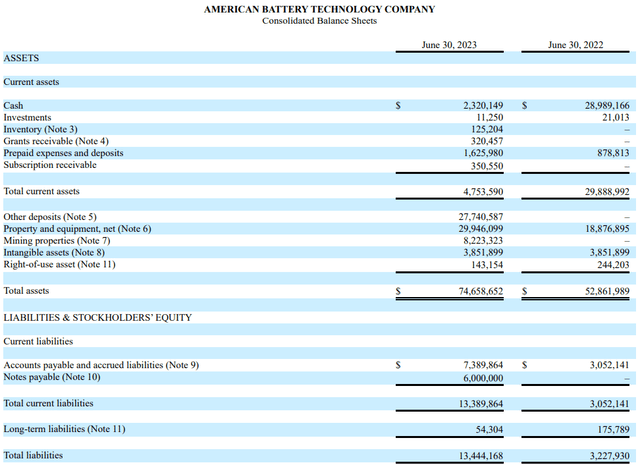The height and width of the screenshot is (465, 640).
Task: Click total current liabilities value 13,389,864
Action: tap(481, 404)
